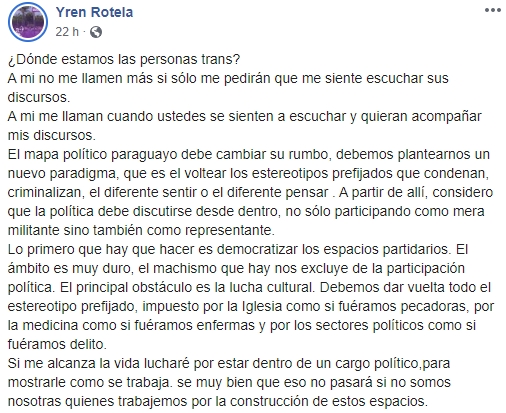Open the Yren Rotela profile name link

94,12
